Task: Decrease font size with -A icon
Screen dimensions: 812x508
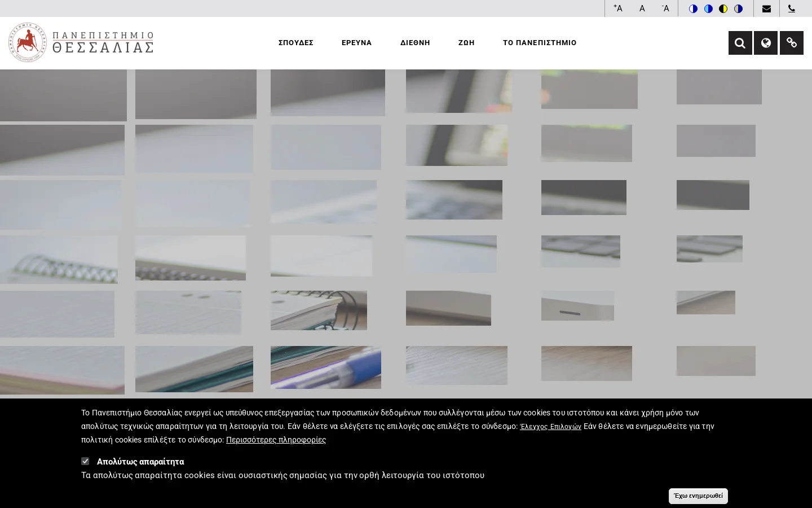Action: 665,8
